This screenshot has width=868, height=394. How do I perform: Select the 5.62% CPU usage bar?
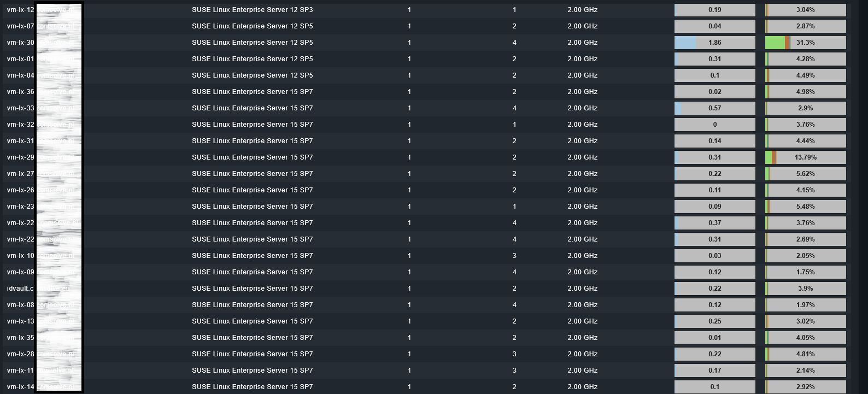click(805, 174)
